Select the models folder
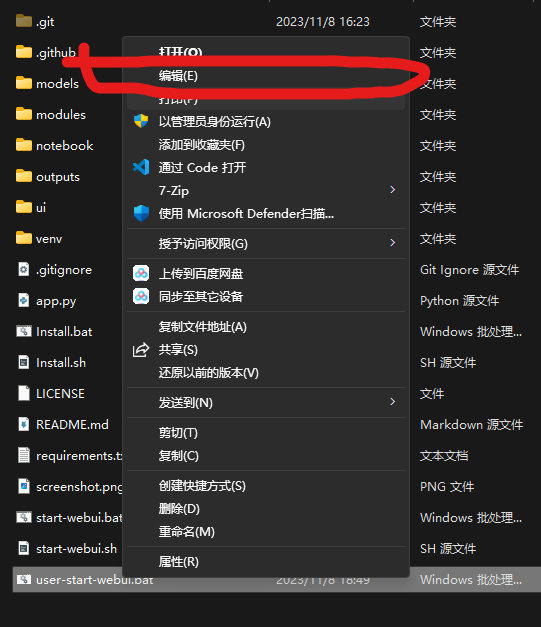The width and height of the screenshot is (541, 627). coord(47,84)
